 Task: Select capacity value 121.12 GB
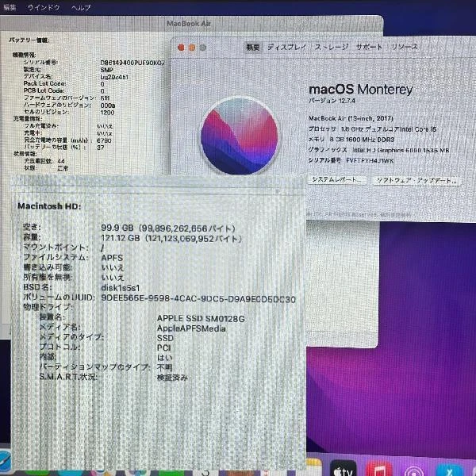click(x=121, y=238)
